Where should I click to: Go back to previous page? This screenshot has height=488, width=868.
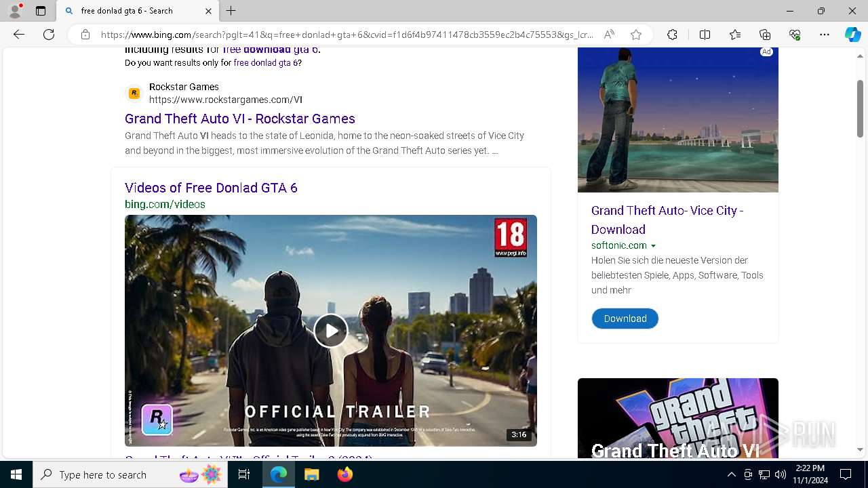pyautogui.click(x=19, y=35)
